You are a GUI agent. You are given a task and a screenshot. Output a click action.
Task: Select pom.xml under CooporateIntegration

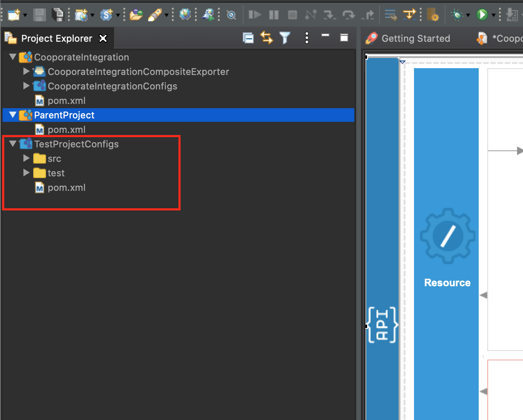[66, 101]
